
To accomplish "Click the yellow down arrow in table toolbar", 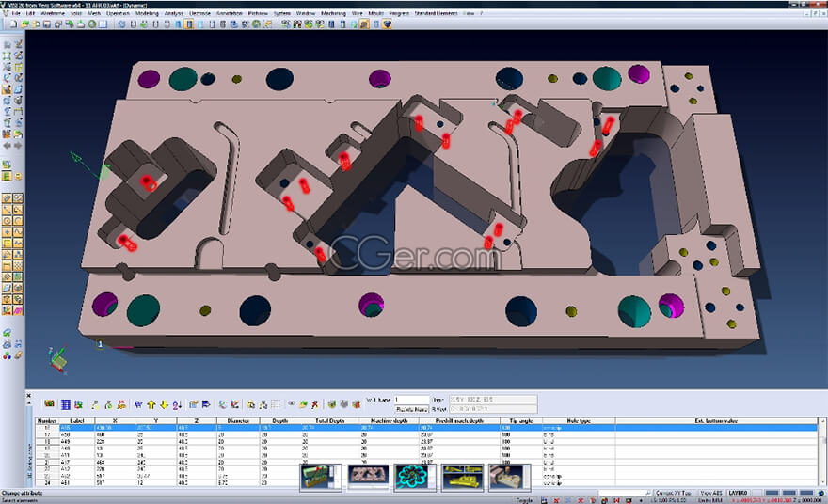I will (x=164, y=404).
